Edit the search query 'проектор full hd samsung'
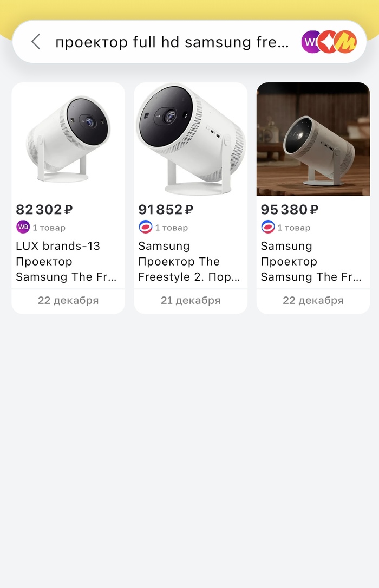The image size is (379, 588). [x=172, y=42]
